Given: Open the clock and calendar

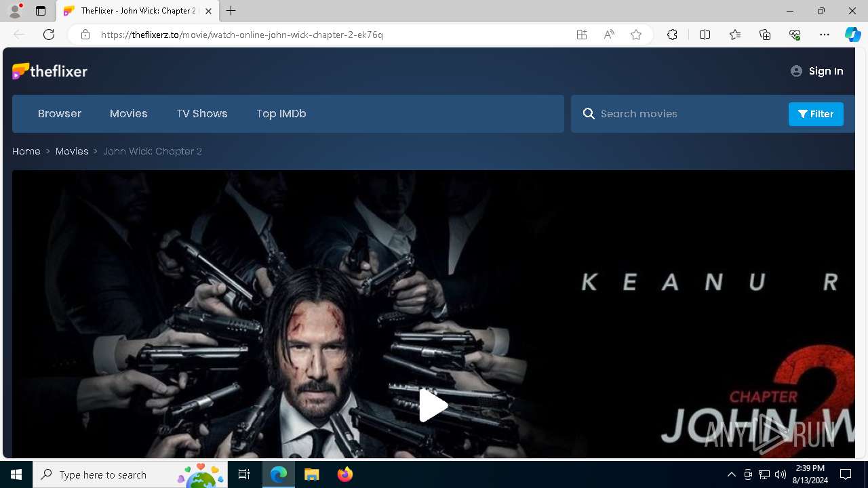Looking at the screenshot, I should 810,474.
